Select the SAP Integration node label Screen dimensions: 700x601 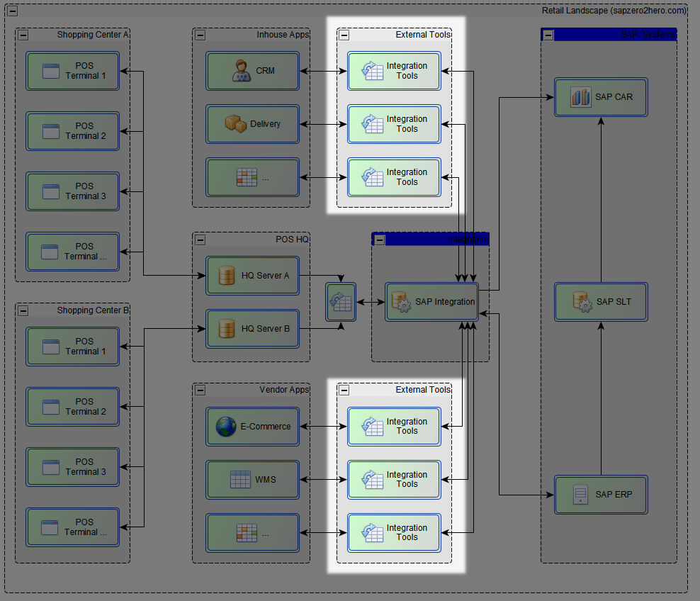click(x=445, y=302)
